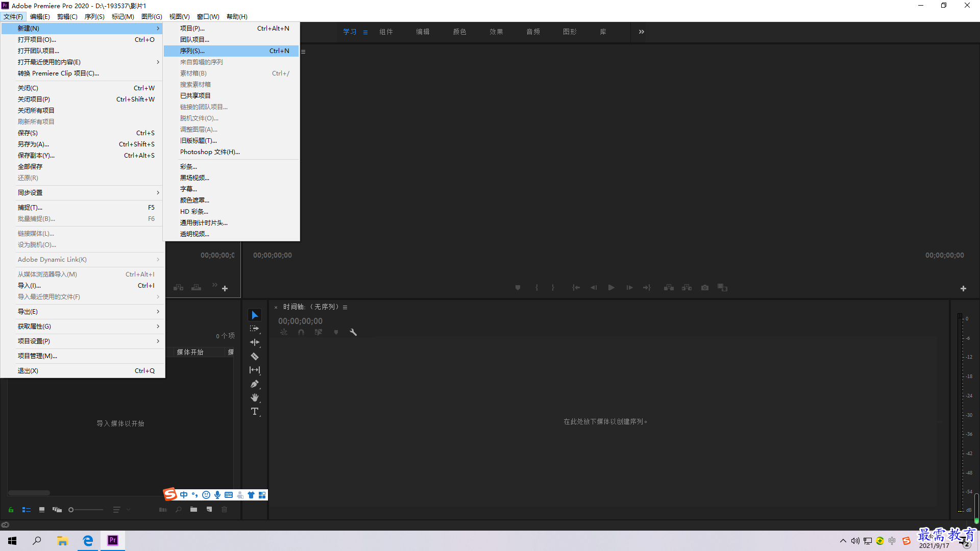The width and height of the screenshot is (980, 551).
Task: Select the Slip tool
Action: [x=255, y=370]
